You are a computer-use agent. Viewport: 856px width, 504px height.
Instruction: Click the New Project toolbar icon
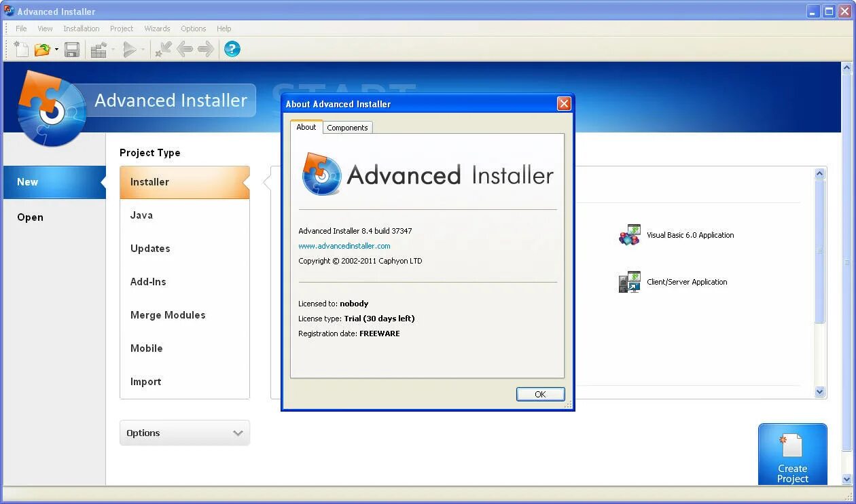[22, 49]
